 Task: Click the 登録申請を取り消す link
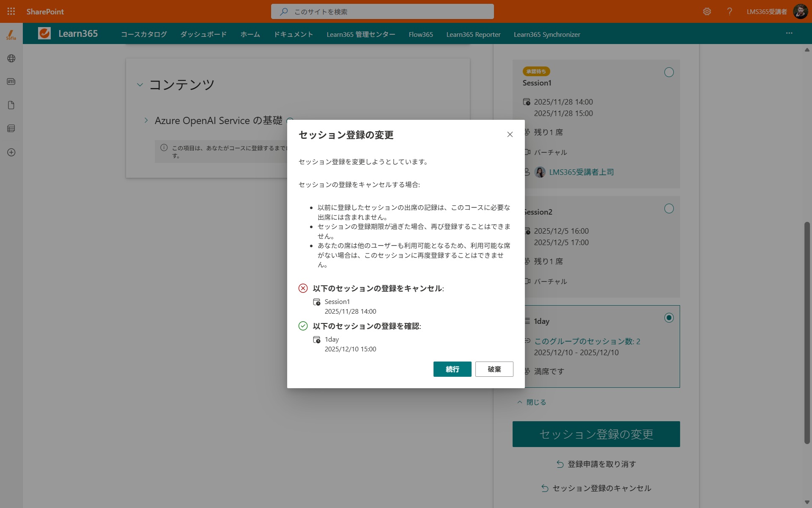click(x=601, y=464)
